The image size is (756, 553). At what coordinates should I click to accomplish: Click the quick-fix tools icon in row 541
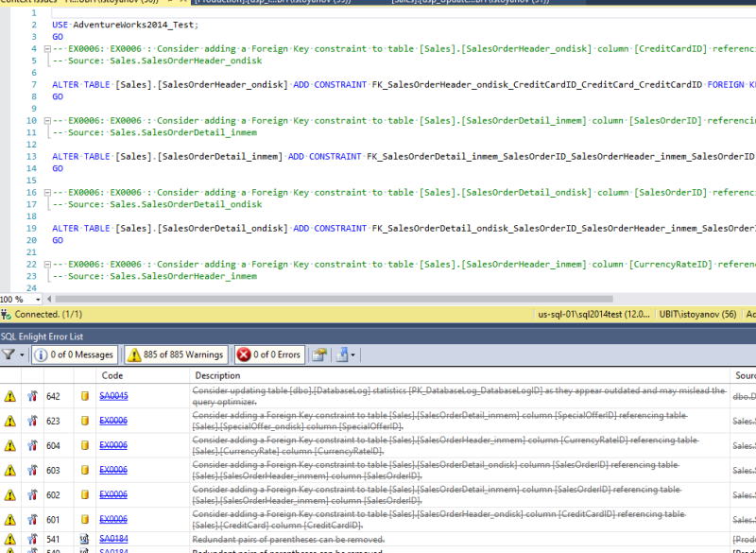pyautogui.click(x=32, y=539)
